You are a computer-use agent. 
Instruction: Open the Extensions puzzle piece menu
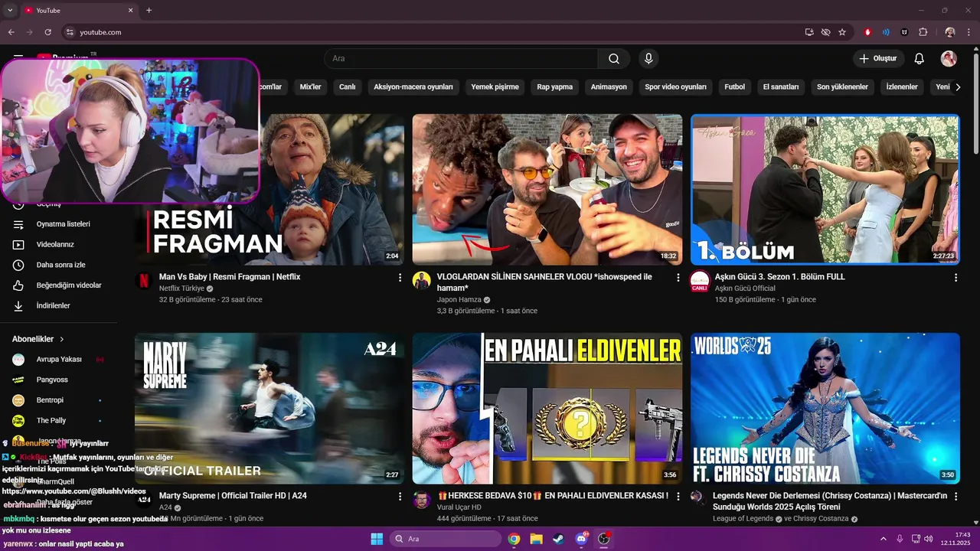923,32
